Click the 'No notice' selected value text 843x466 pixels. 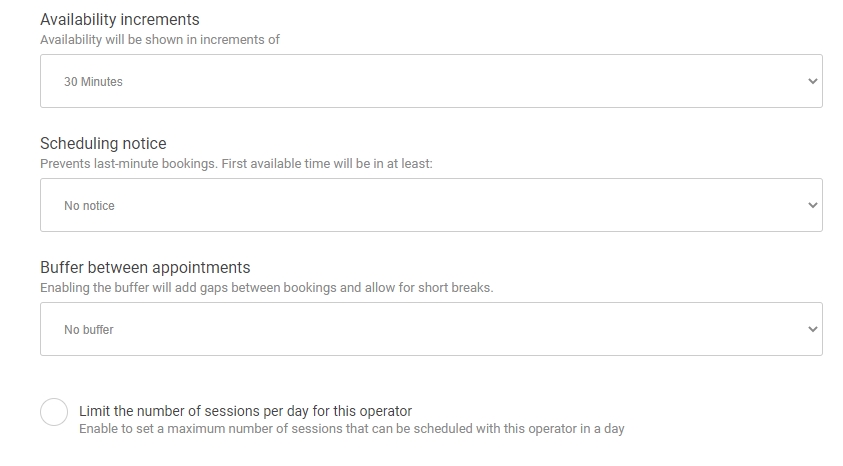pyautogui.click(x=89, y=206)
